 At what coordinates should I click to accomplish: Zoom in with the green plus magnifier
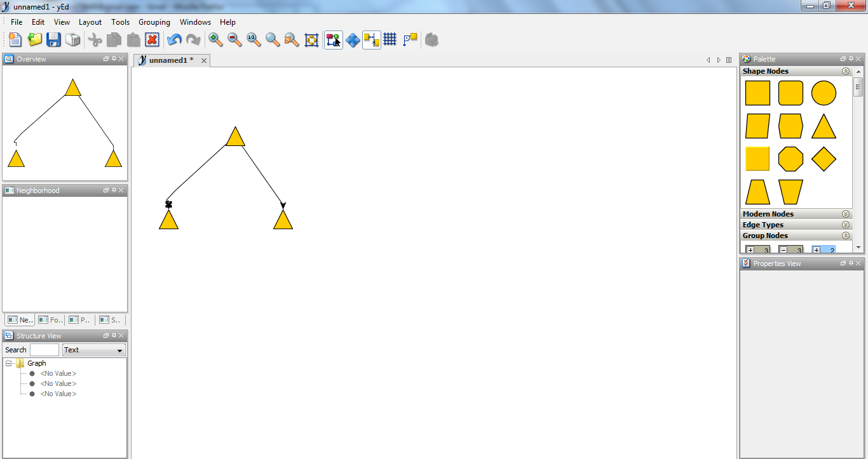coord(216,40)
